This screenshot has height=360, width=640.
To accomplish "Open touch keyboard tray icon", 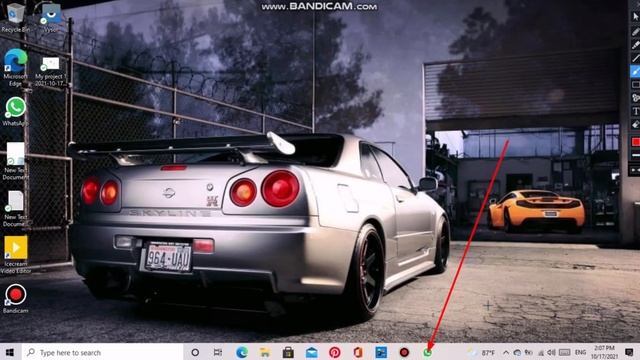I will click(564, 352).
